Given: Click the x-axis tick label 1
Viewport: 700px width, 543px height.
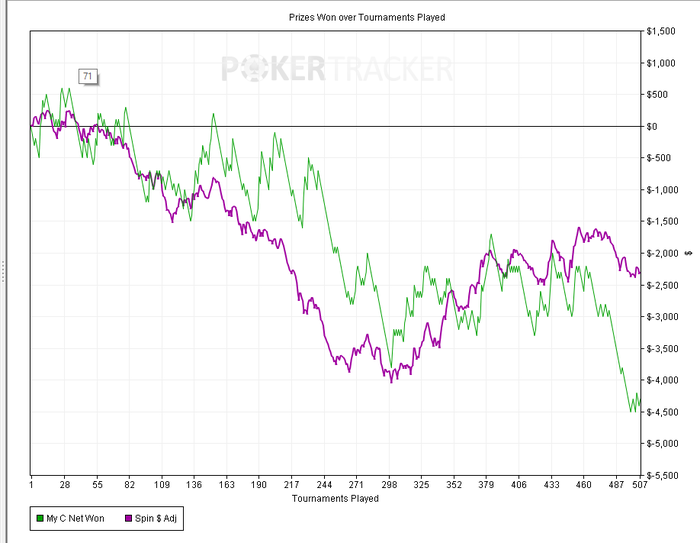Looking at the screenshot, I should pos(31,485).
